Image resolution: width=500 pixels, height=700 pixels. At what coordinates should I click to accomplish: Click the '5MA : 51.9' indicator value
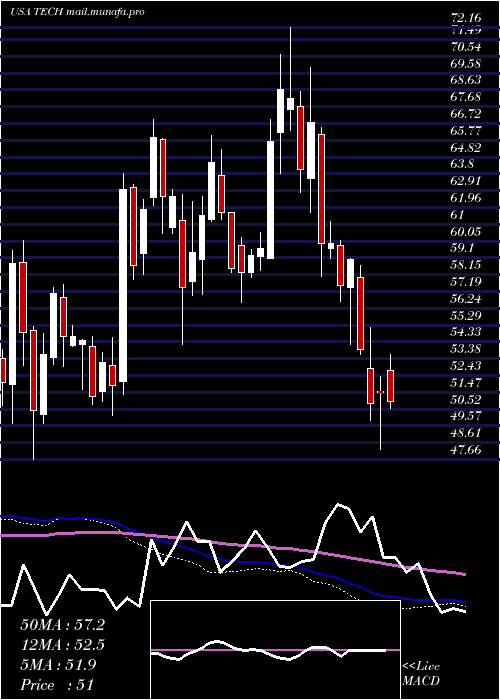[58, 665]
